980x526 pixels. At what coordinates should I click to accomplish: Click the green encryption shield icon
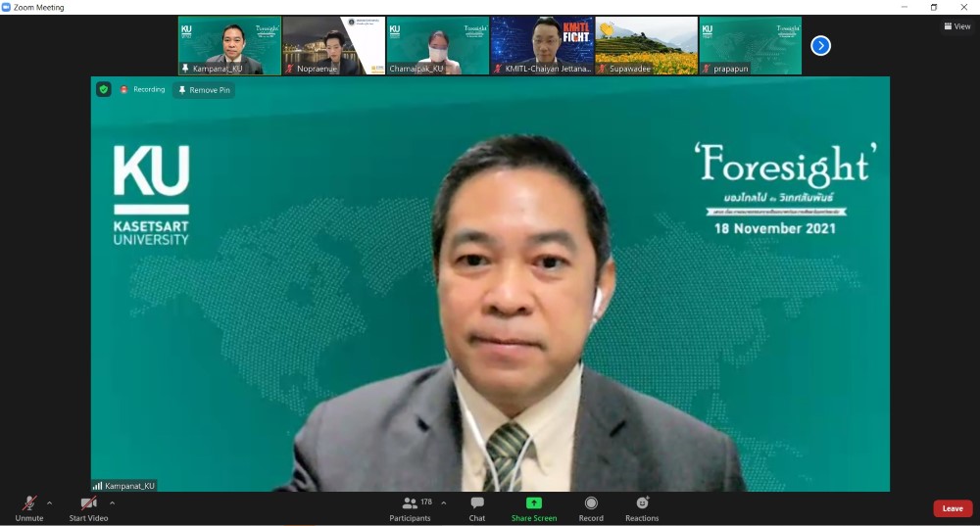coord(103,89)
